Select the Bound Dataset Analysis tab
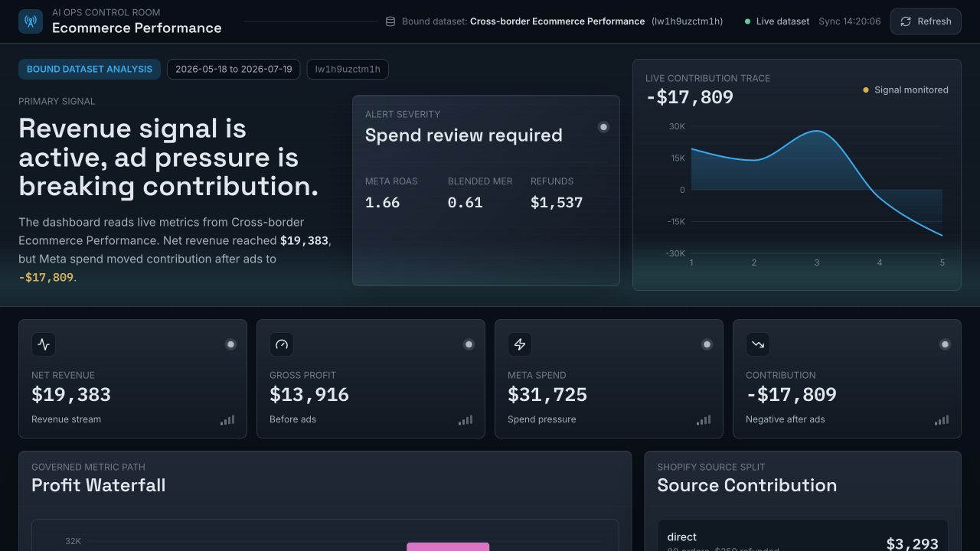 coord(90,69)
